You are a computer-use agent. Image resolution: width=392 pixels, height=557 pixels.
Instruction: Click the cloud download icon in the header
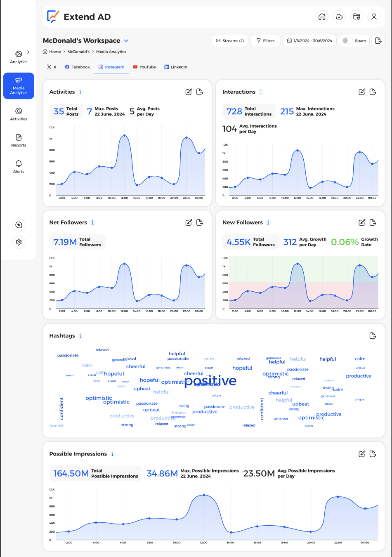tap(339, 17)
